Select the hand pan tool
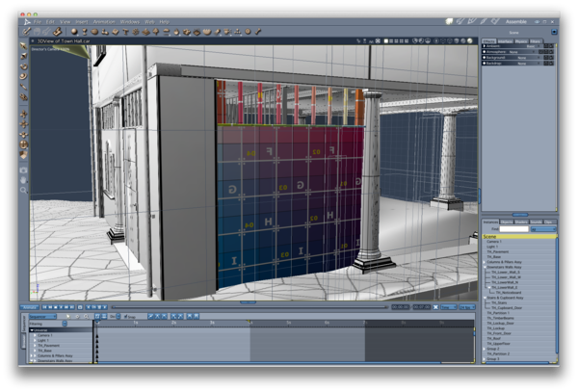Screen dimensions: 578x392 [x=23, y=180]
